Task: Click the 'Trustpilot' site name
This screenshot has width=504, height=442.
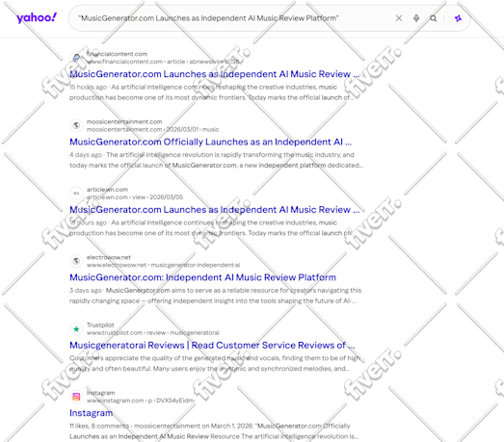Action: (100, 325)
